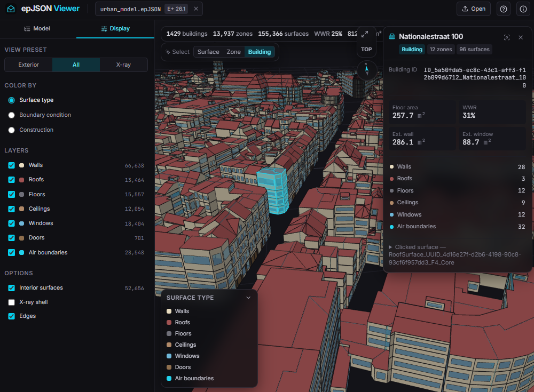Open the info icon in the header

(523, 9)
